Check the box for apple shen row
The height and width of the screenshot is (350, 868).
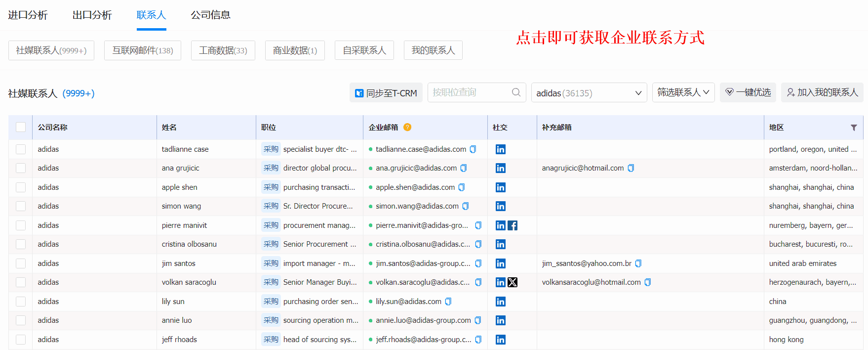(x=21, y=187)
